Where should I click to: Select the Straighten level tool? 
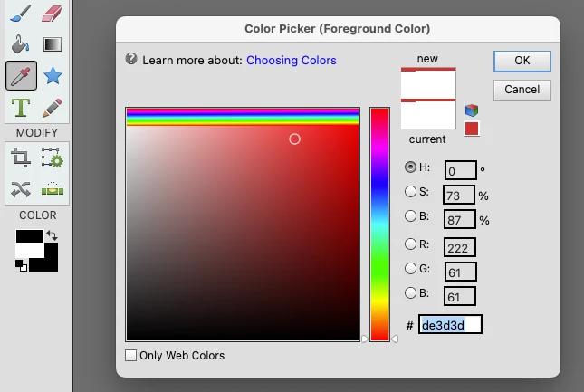coord(53,189)
